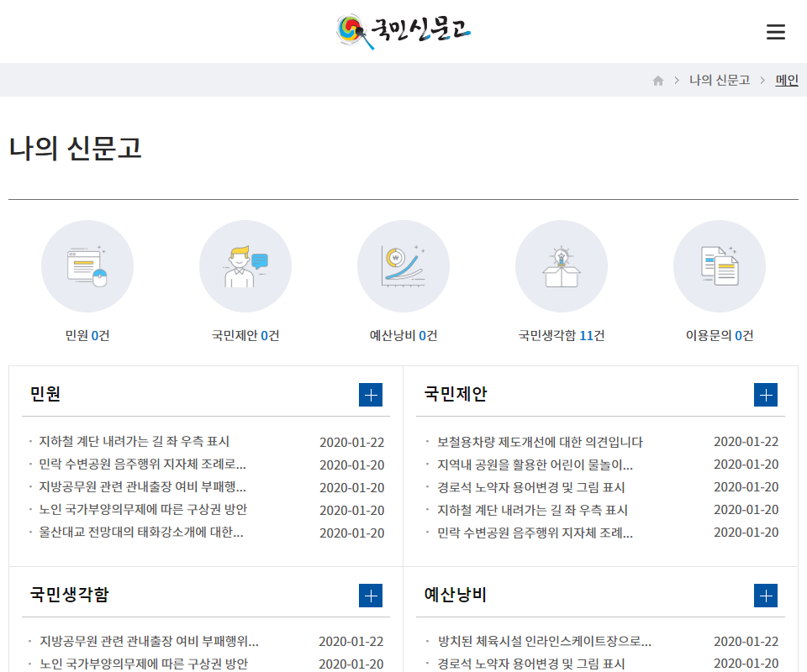
Task: Click date 2020-01-20 of 울산대교 row
Action: tap(352, 533)
